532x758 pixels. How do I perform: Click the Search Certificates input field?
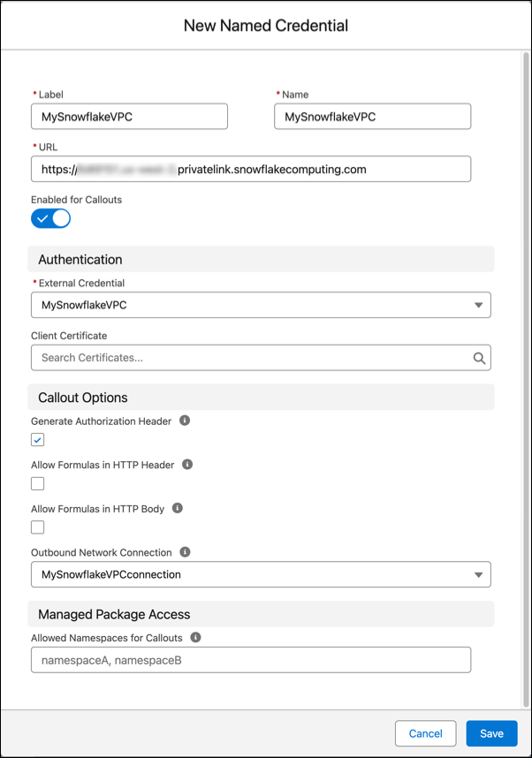tap(261, 358)
